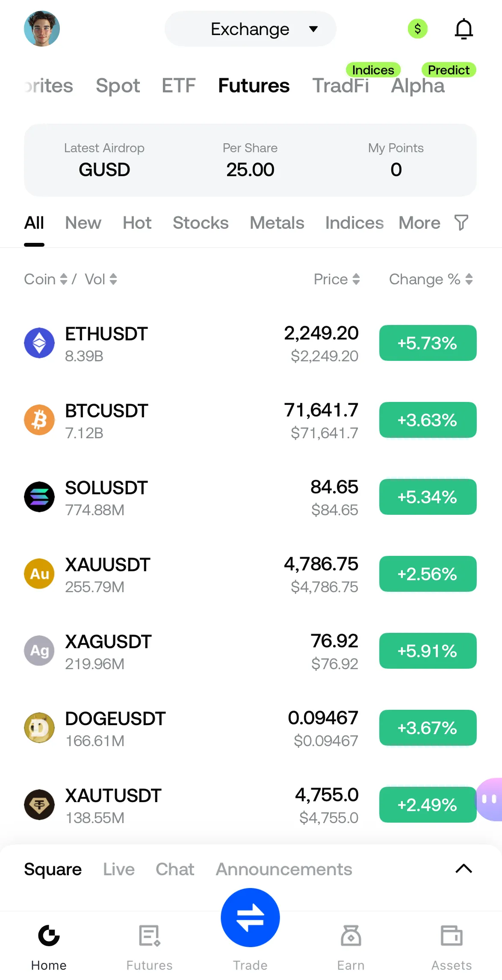
Task: Expand the Square panel with chevron
Action: point(464,869)
